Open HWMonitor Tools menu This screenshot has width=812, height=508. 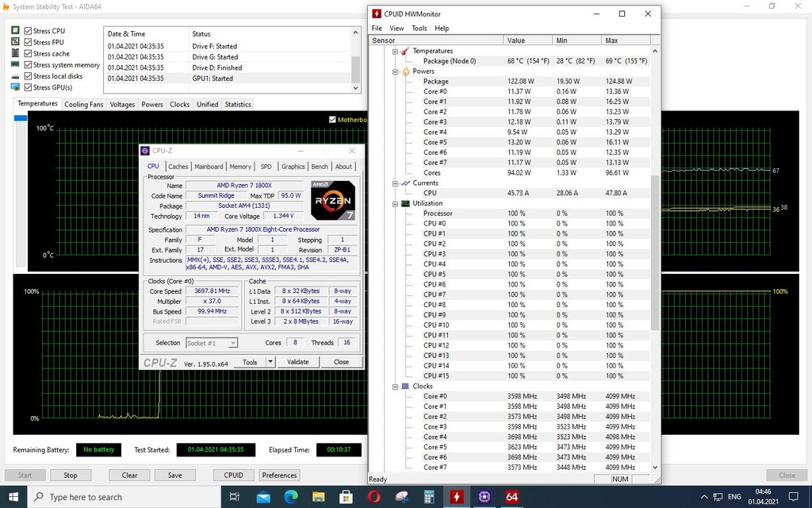tap(419, 29)
